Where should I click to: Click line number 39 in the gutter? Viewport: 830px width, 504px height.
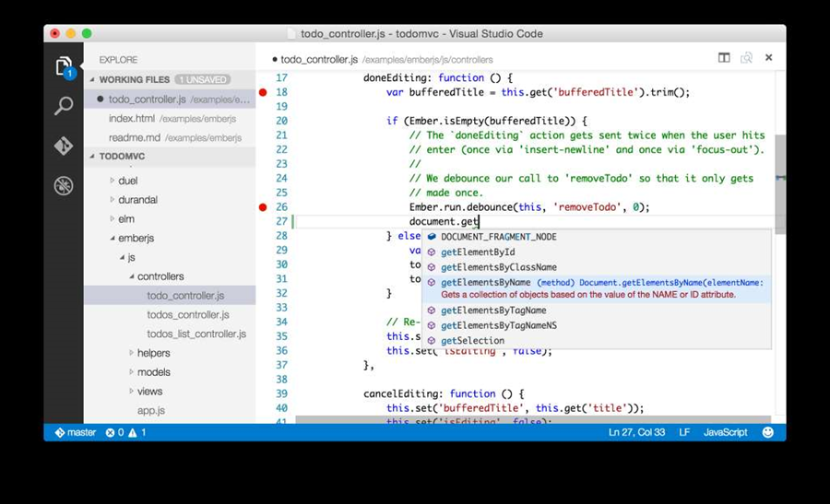tap(281, 393)
